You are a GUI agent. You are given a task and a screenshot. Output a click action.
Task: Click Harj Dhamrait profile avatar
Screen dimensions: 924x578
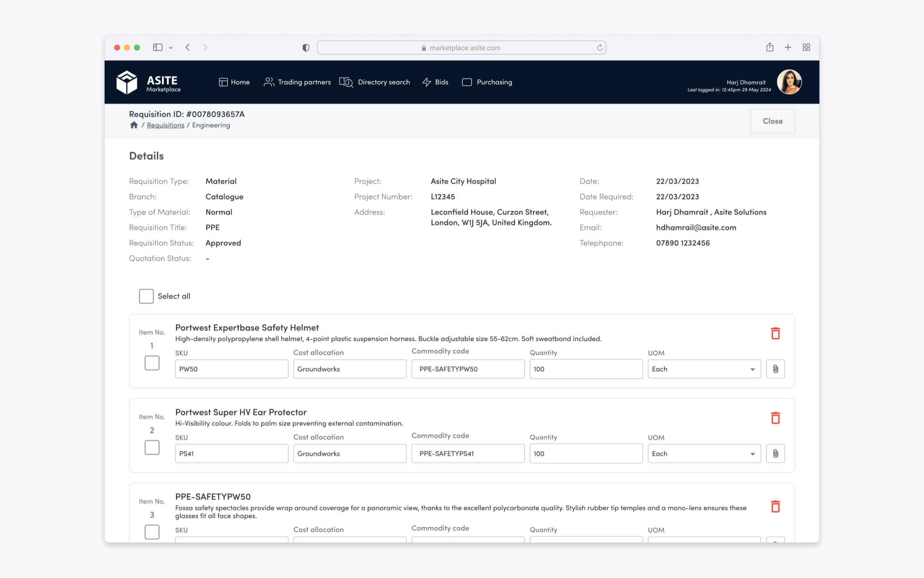coord(789,82)
